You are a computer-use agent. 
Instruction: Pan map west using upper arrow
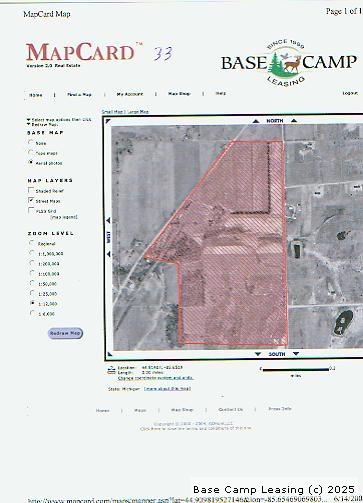(108, 221)
